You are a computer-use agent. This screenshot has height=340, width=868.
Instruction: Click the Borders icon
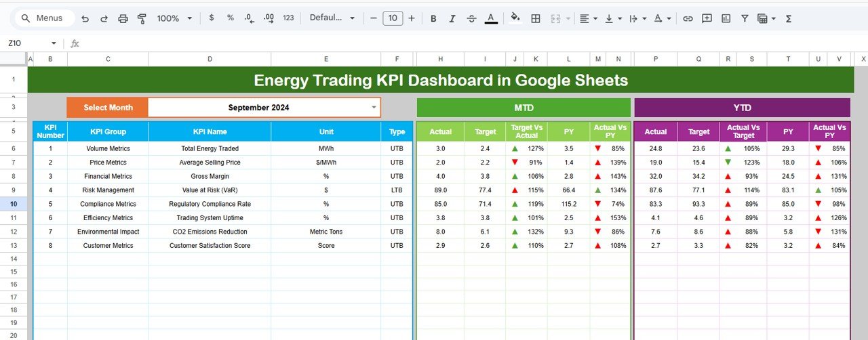pos(536,18)
